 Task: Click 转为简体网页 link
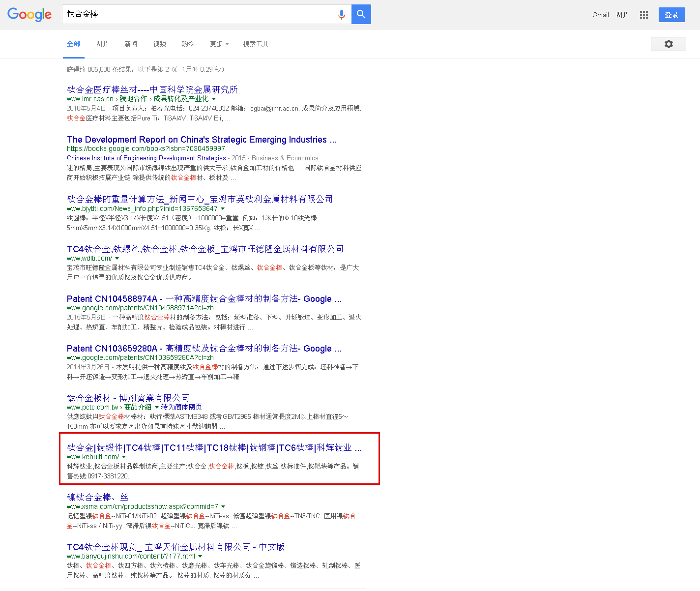click(x=181, y=407)
